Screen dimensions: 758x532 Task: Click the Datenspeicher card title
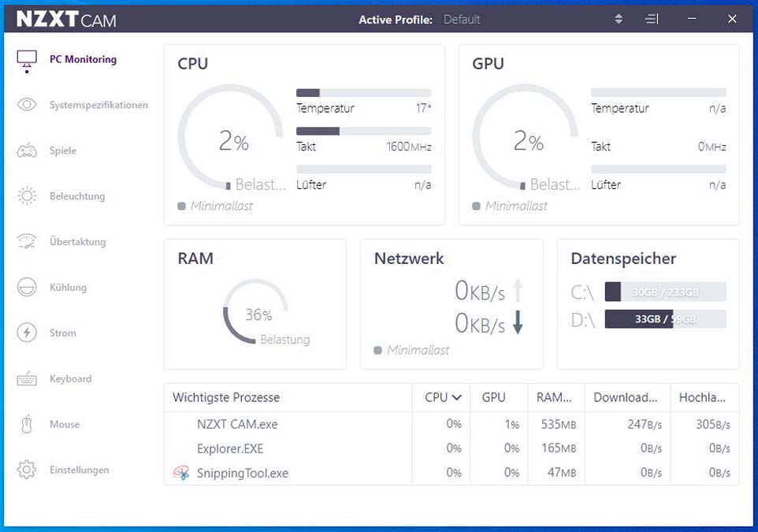point(623,259)
